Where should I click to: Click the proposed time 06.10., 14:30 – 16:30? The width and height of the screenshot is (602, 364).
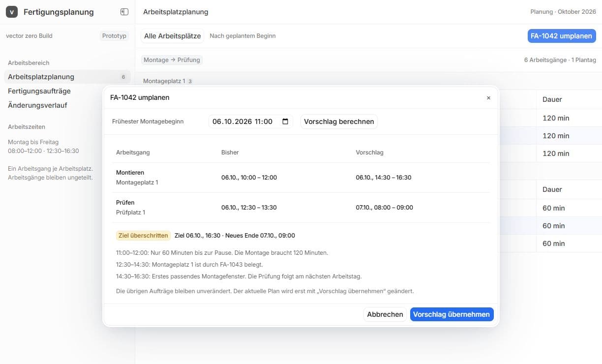(x=384, y=178)
